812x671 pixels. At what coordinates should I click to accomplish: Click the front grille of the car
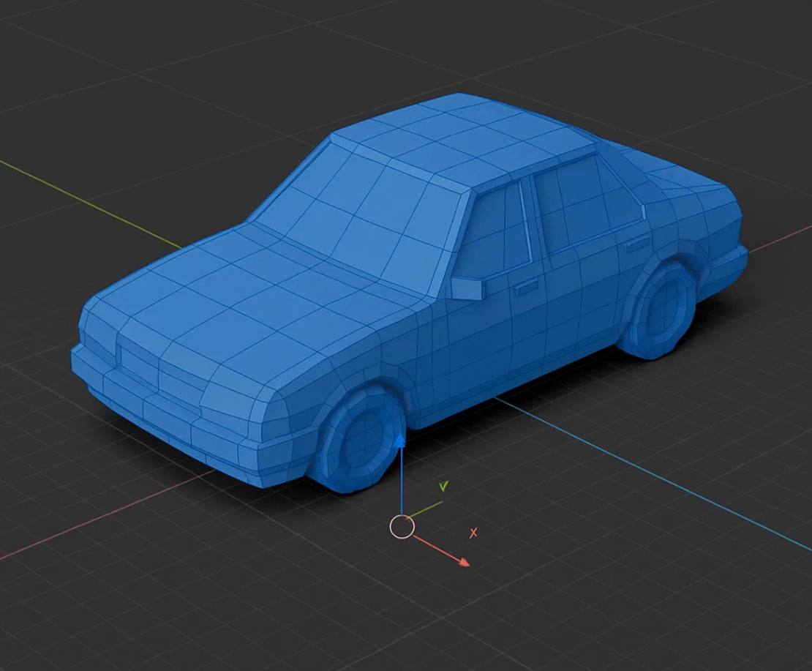click(139, 366)
